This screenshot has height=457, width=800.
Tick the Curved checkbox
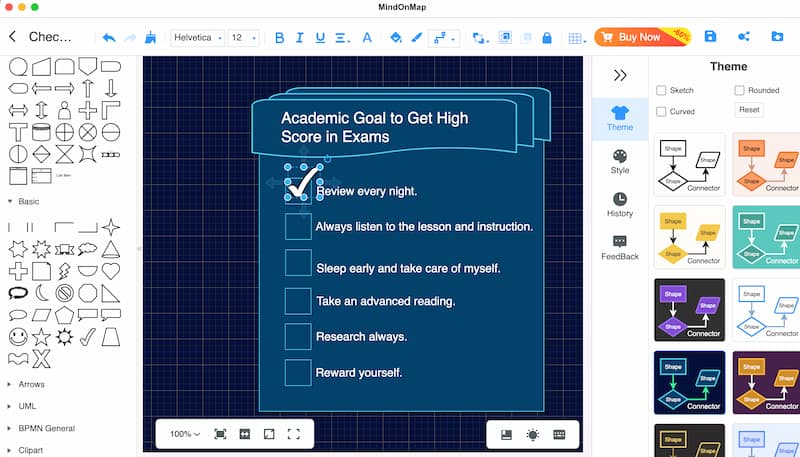(661, 112)
